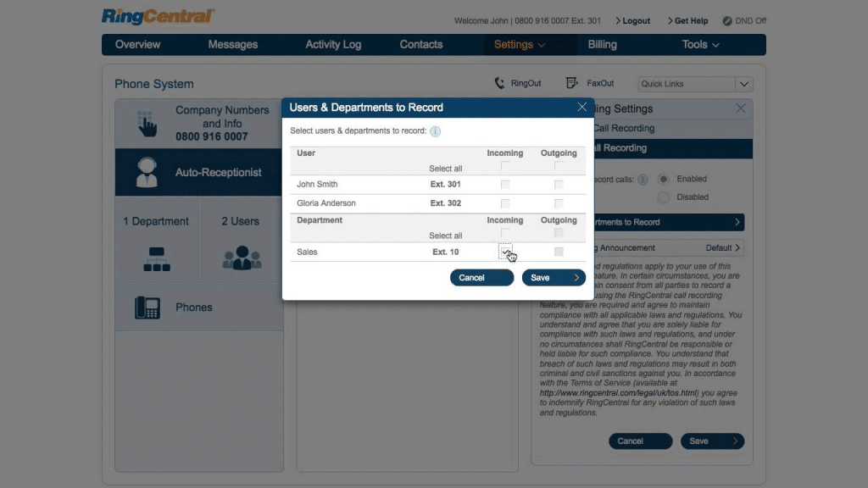Open Company Numbers keypad icon

(147, 124)
